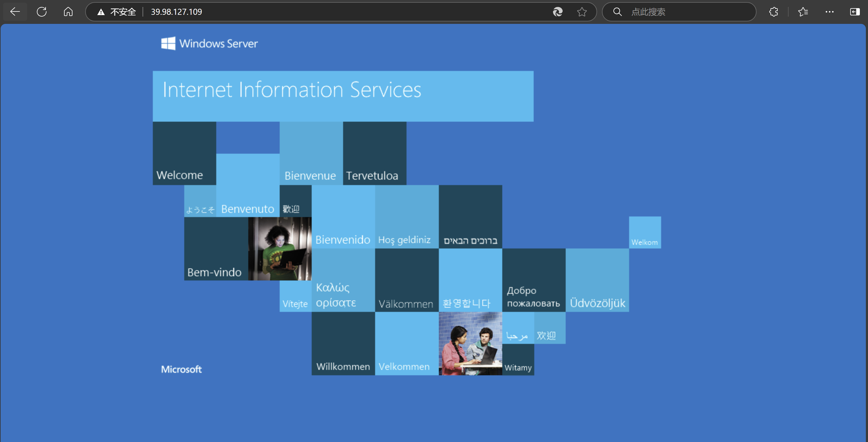Click the Arabic مرحبا tile
This screenshot has width=868, height=442.
[518, 328]
